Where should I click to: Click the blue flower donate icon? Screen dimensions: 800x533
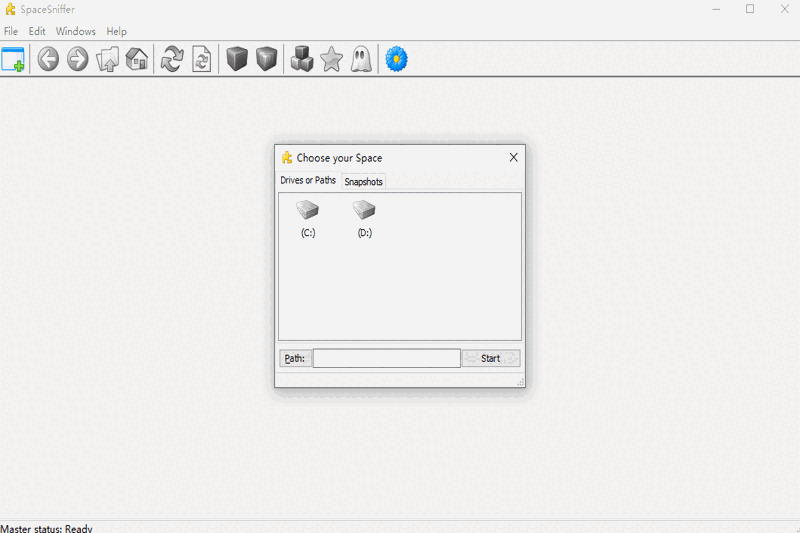click(396, 59)
